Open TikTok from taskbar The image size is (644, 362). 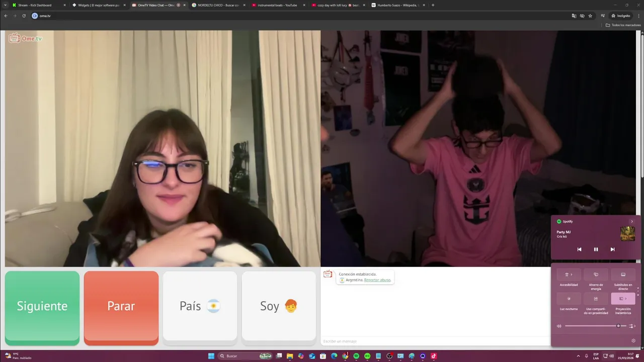coord(434,356)
